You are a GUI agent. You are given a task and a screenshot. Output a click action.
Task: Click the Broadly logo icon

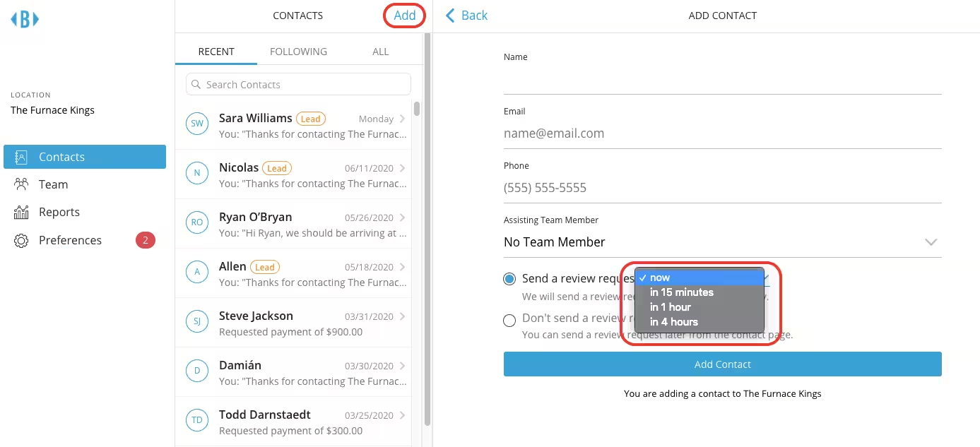pyautogui.click(x=25, y=19)
